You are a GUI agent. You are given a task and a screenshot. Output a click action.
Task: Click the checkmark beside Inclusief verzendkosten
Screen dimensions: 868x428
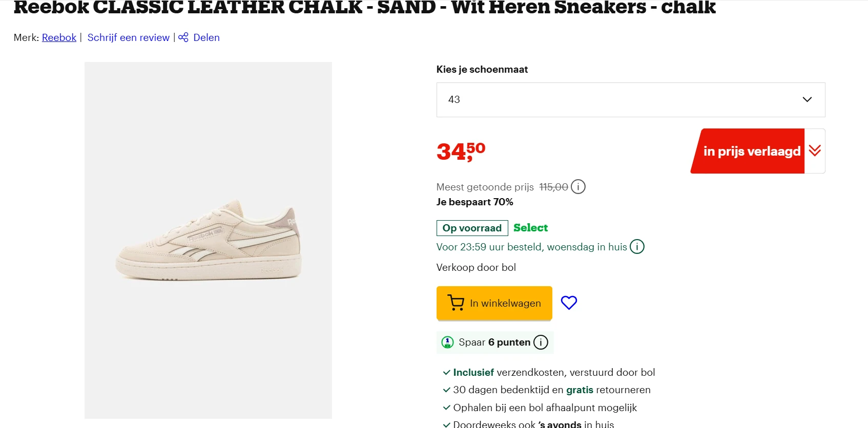click(x=445, y=373)
